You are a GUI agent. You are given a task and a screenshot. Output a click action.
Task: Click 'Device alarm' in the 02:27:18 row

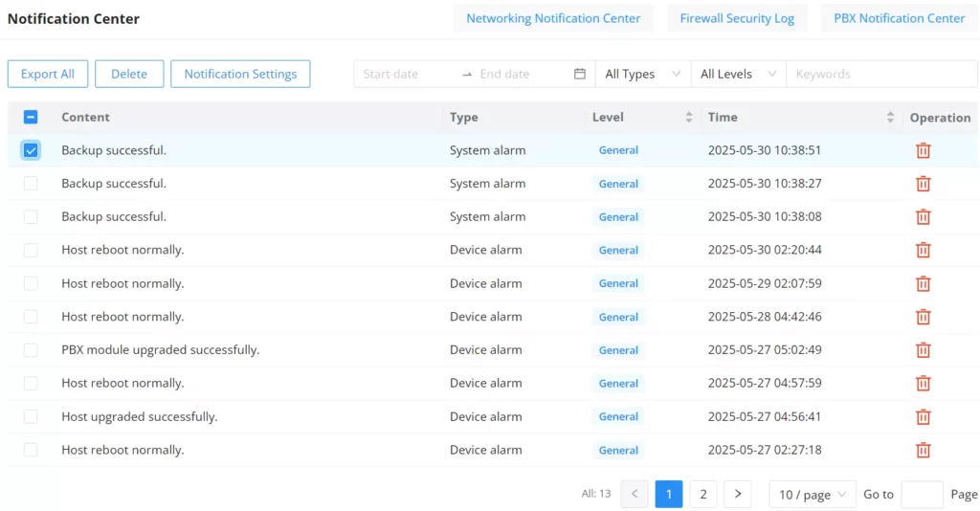pyautogui.click(x=485, y=450)
